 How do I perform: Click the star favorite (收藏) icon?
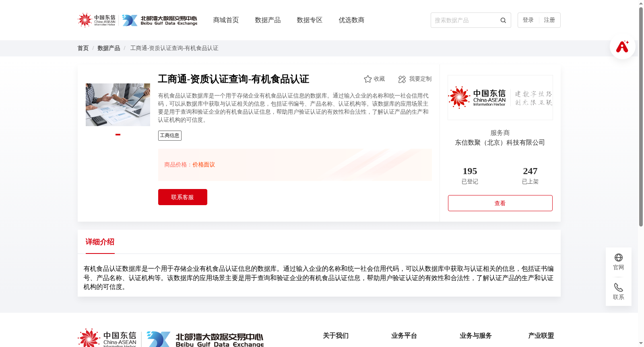pyautogui.click(x=367, y=79)
